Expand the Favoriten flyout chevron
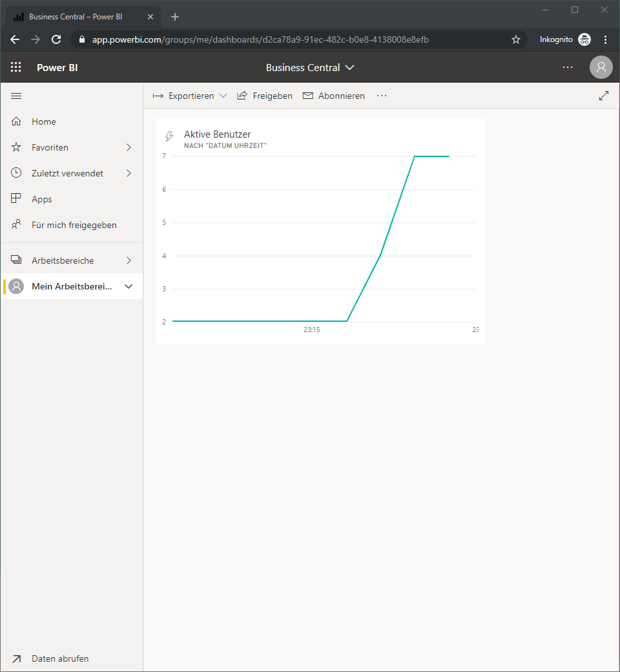This screenshot has width=620, height=672. pyautogui.click(x=129, y=147)
